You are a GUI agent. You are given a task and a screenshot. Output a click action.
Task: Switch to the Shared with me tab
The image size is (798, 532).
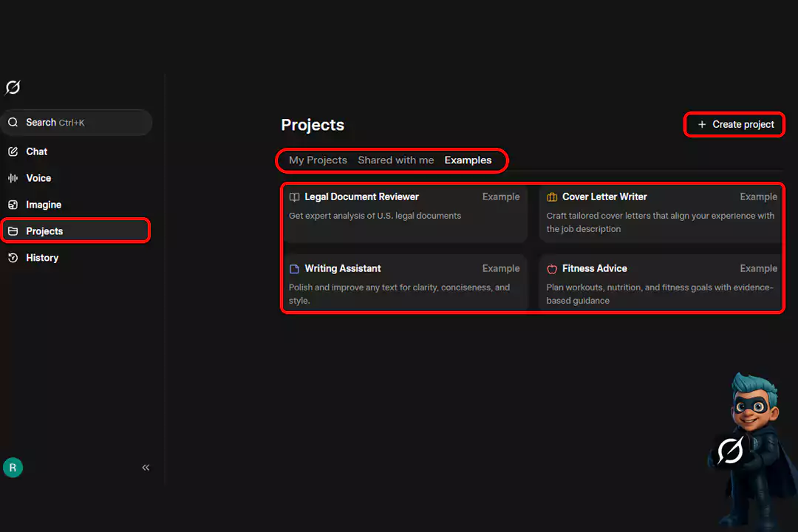pos(396,160)
